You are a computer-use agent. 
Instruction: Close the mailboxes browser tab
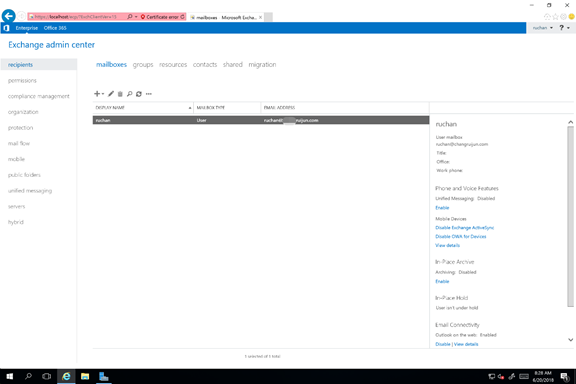(260, 17)
